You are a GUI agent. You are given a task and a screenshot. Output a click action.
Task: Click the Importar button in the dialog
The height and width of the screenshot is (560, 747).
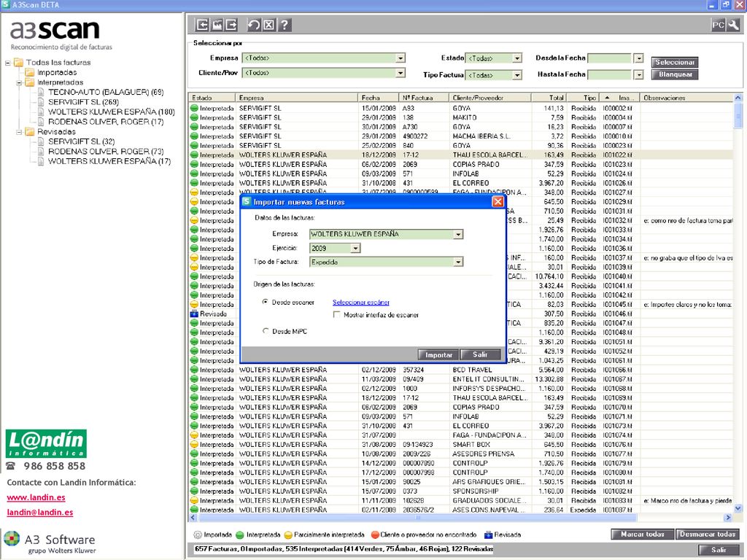point(438,355)
